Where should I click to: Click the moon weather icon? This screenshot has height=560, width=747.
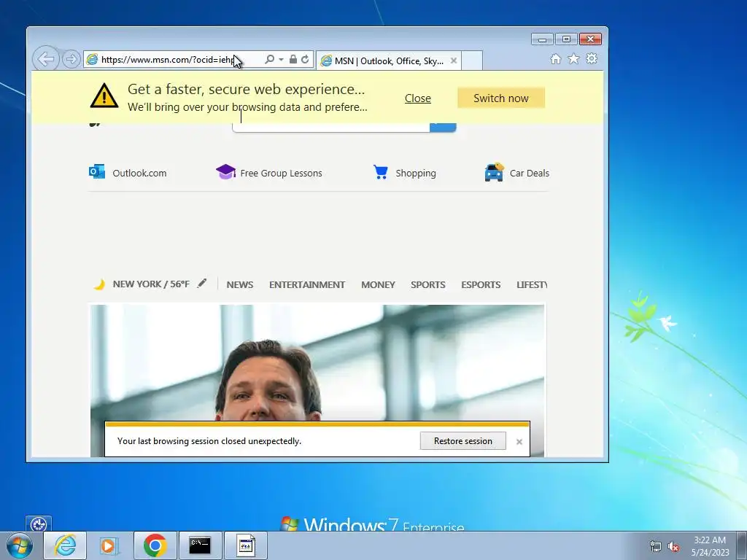[99, 285]
